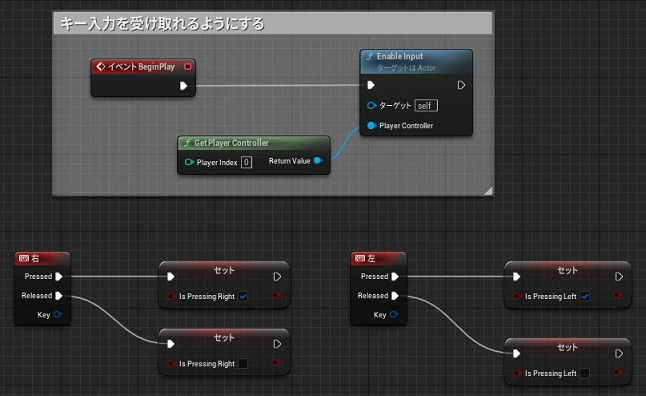
Task: Click the Return Value output pin
Action: pos(318,161)
